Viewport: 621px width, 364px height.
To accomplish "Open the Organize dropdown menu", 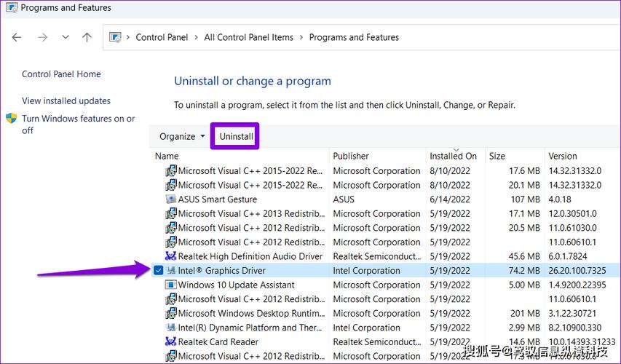I will point(182,136).
